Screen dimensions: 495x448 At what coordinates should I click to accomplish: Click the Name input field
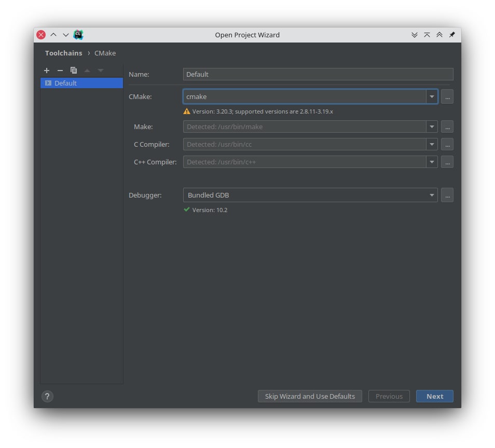tap(318, 74)
